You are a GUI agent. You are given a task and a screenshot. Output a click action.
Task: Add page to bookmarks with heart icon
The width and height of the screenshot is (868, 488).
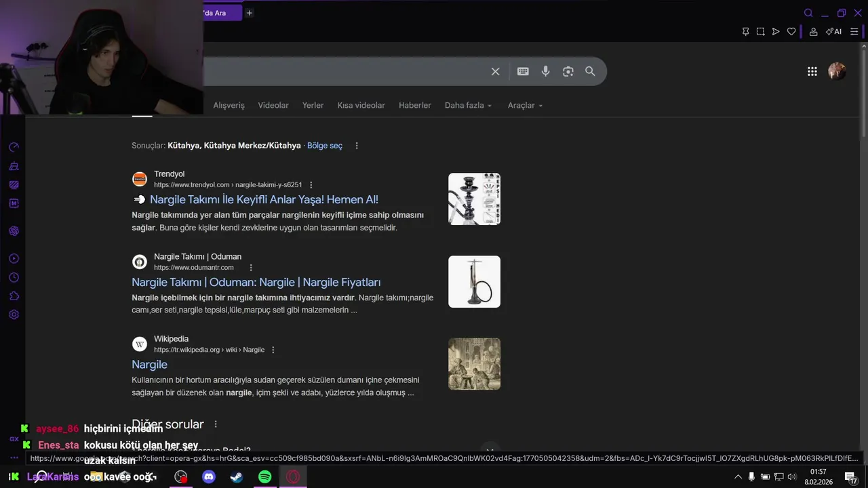(791, 32)
